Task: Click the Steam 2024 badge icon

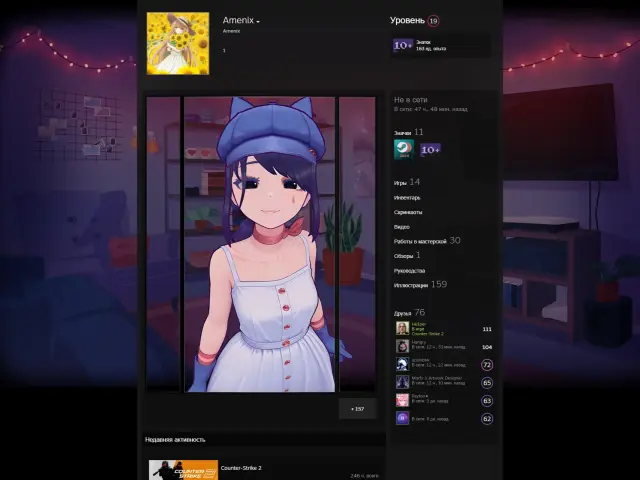Action: pyautogui.click(x=403, y=149)
